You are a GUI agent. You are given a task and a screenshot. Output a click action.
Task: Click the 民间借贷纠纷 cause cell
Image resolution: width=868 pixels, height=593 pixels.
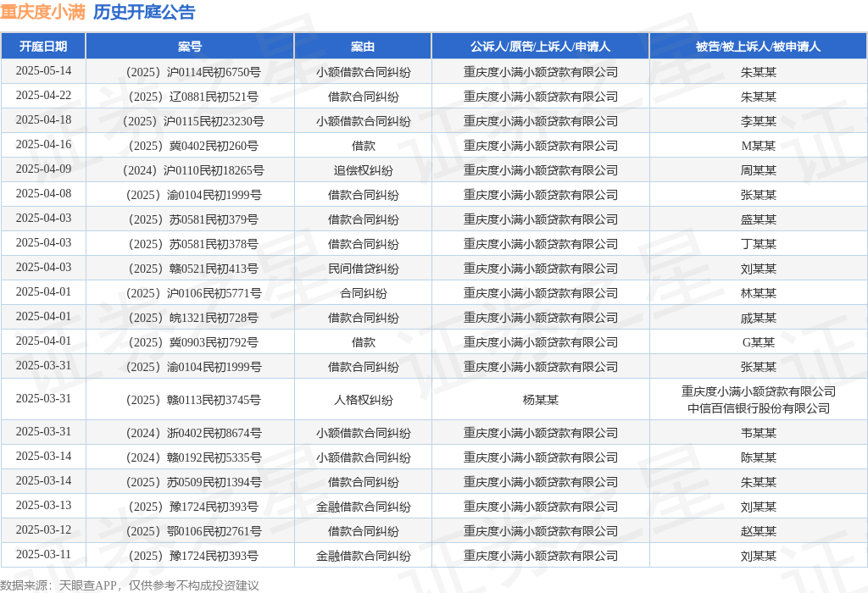tap(363, 269)
